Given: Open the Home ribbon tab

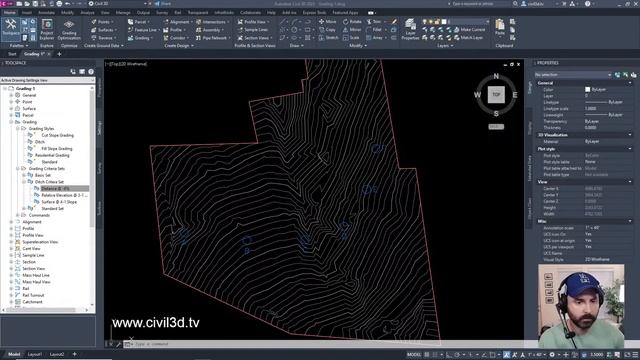Looking at the screenshot, I should [x=9, y=13].
